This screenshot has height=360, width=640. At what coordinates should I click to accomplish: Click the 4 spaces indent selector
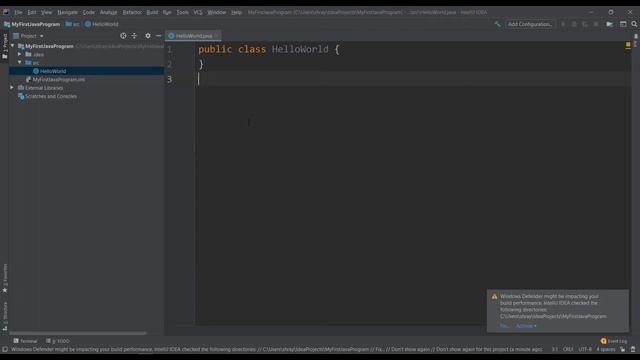pos(606,349)
